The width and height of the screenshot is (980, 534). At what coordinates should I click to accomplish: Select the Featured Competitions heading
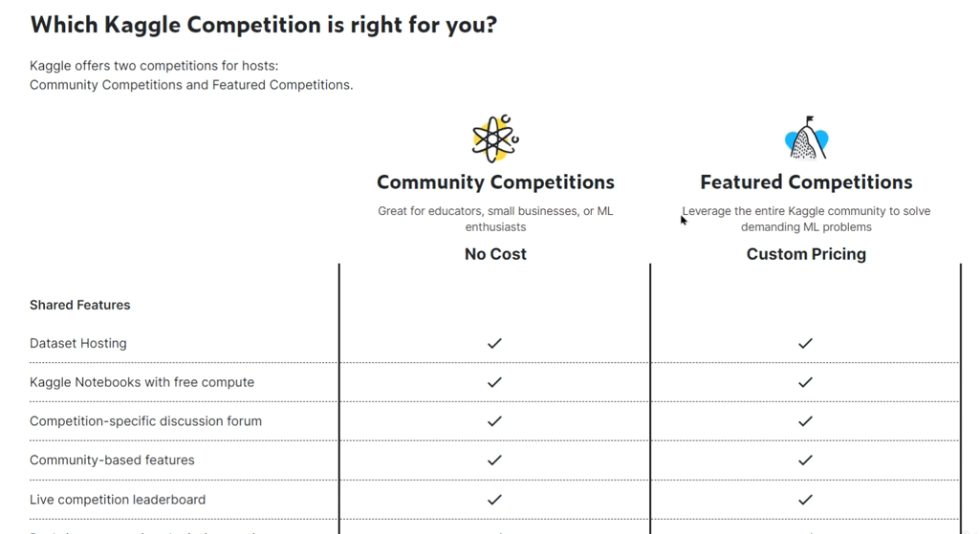(806, 182)
